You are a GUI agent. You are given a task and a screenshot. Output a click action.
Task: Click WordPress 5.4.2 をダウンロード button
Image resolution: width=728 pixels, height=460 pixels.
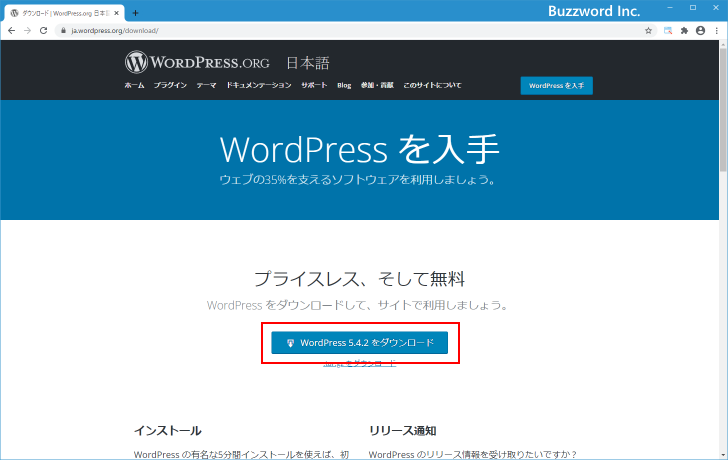(359, 343)
